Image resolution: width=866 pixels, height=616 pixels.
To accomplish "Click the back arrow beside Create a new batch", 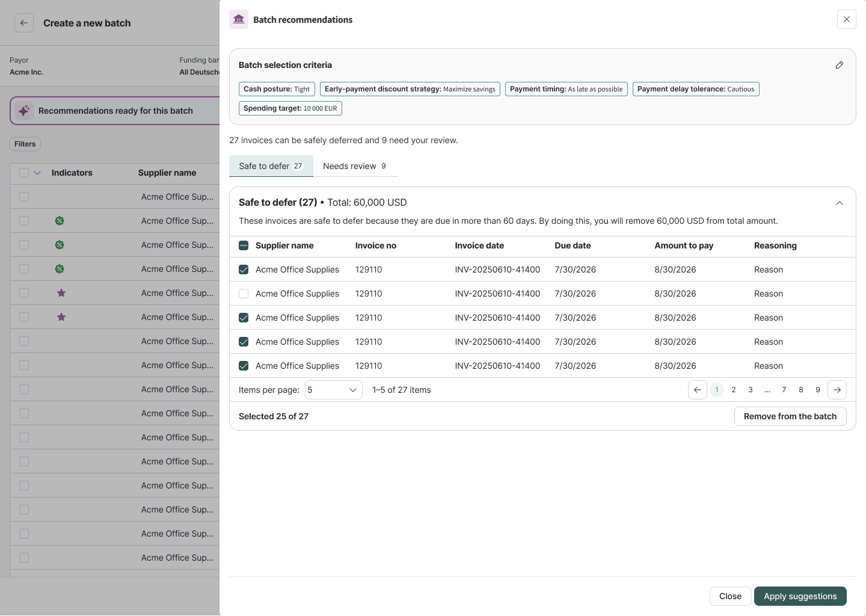I will [x=23, y=23].
